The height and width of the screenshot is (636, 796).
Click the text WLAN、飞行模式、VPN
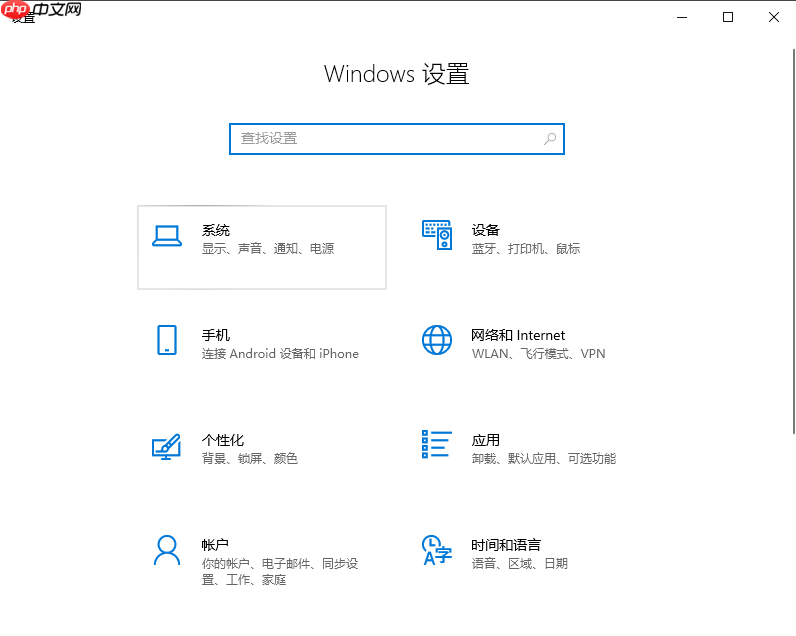pos(539,354)
